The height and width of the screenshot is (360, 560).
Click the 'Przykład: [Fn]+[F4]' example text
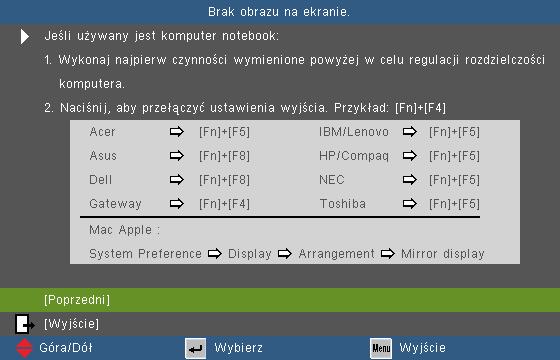point(390,108)
